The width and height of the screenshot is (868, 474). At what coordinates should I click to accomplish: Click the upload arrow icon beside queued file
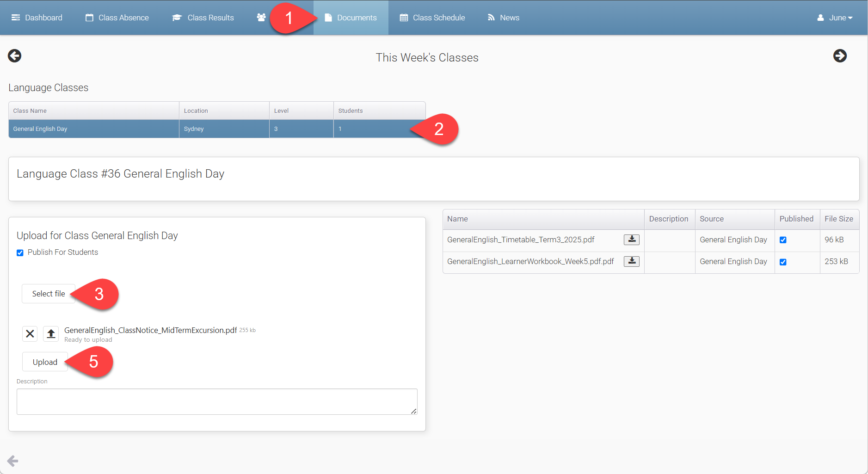51,333
